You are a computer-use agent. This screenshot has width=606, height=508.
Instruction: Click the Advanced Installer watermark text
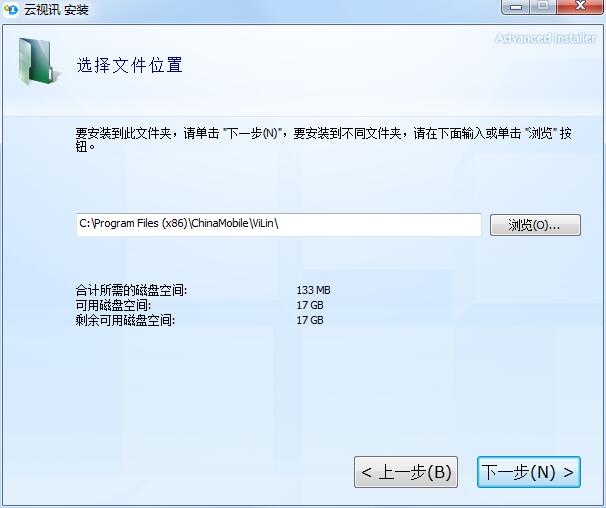point(545,38)
